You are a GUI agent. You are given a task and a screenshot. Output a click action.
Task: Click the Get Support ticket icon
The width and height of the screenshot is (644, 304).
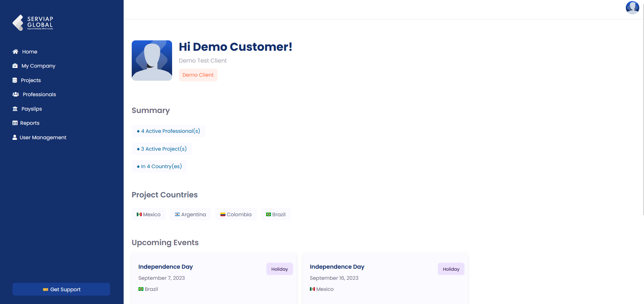click(x=45, y=290)
